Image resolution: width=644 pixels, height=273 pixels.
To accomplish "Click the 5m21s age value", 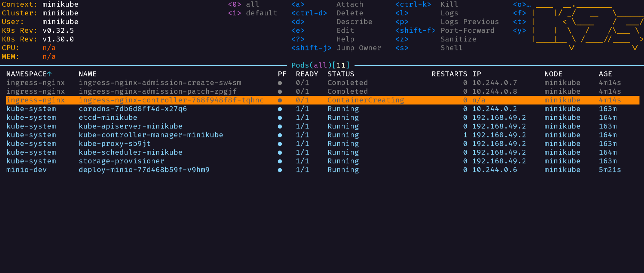I will (610, 170).
